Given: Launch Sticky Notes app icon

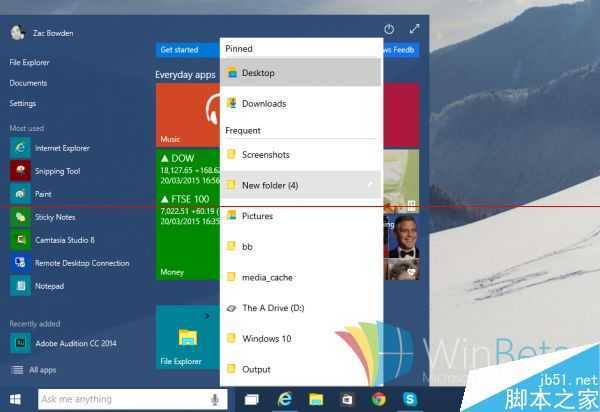Looking at the screenshot, I should click(20, 217).
